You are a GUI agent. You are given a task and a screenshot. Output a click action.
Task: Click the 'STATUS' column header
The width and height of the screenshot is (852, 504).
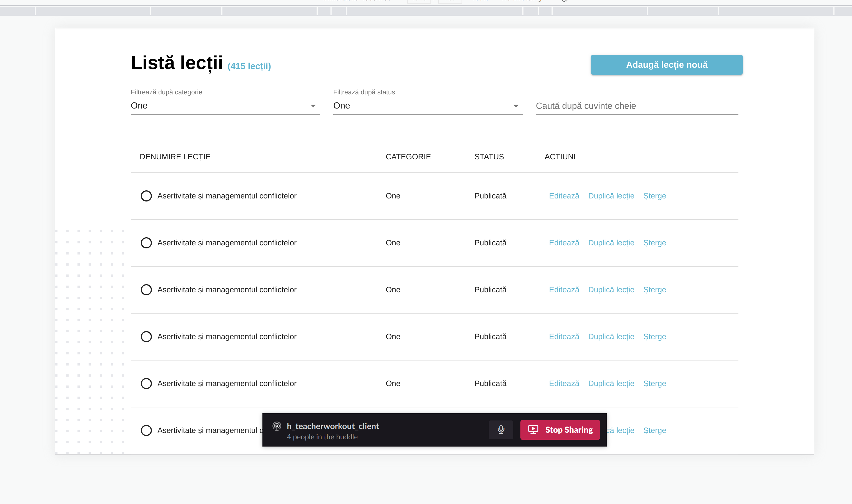pyautogui.click(x=489, y=157)
